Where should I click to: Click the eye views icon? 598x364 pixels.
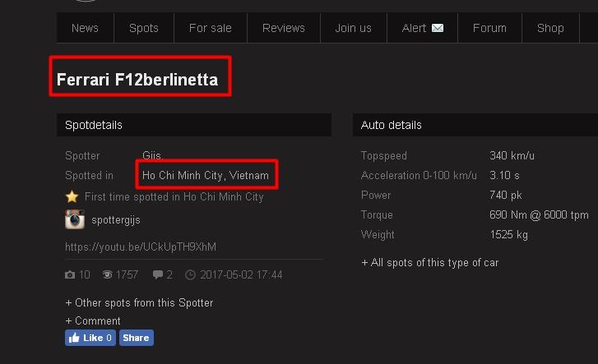tap(107, 275)
